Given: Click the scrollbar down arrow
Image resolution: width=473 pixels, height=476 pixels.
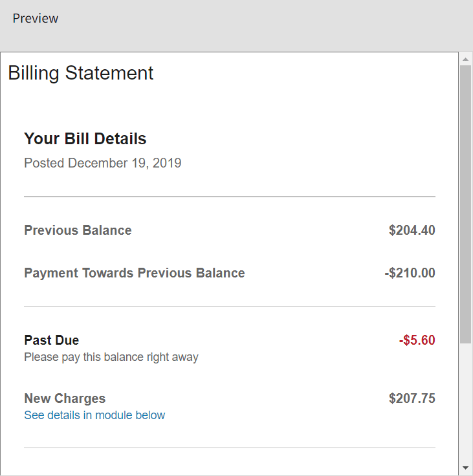Looking at the screenshot, I should pos(465,468).
